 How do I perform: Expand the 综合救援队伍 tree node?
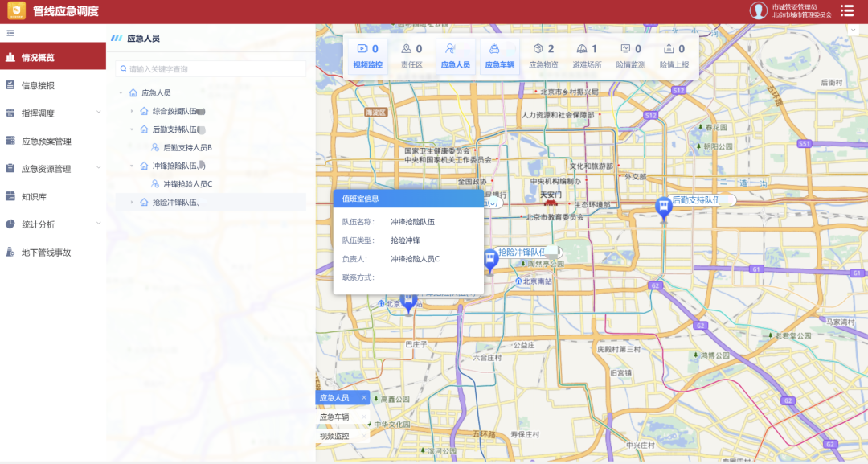132,111
